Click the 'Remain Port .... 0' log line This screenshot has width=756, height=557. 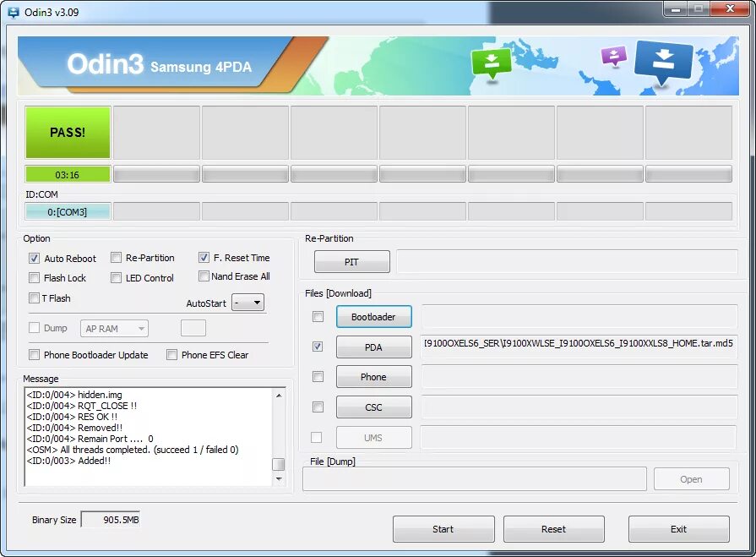(90, 439)
